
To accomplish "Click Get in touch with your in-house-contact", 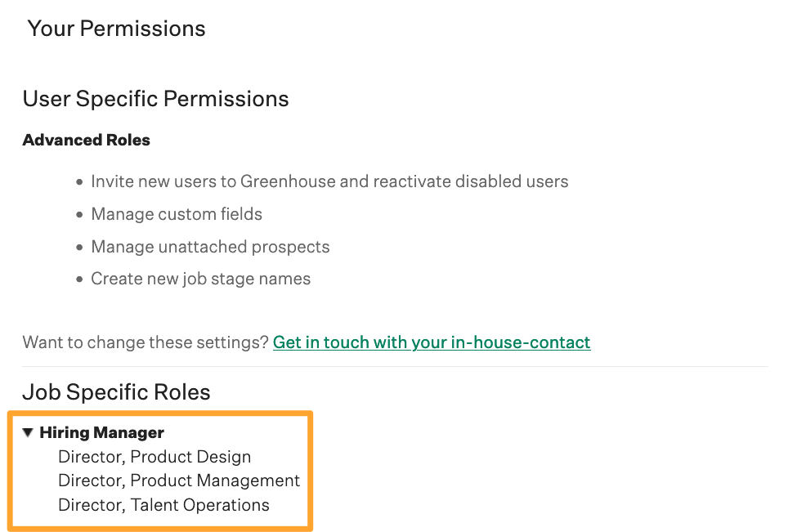I will [x=432, y=342].
